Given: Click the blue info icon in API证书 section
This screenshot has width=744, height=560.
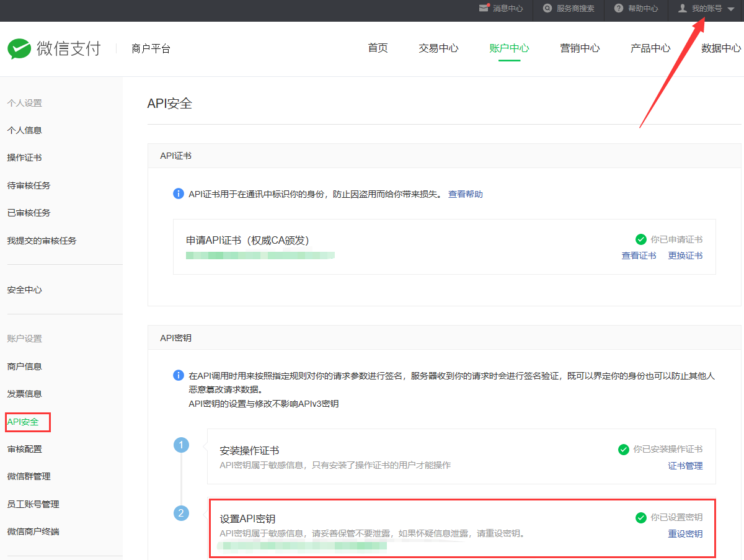Looking at the screenshot, I should (x=179, y=194).
